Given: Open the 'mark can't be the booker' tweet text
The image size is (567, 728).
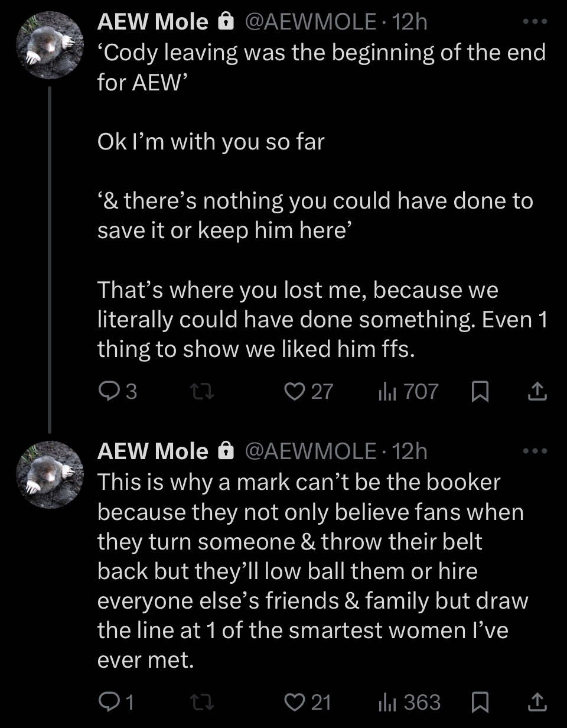Looking at the screenshot, I should point(310,571).
